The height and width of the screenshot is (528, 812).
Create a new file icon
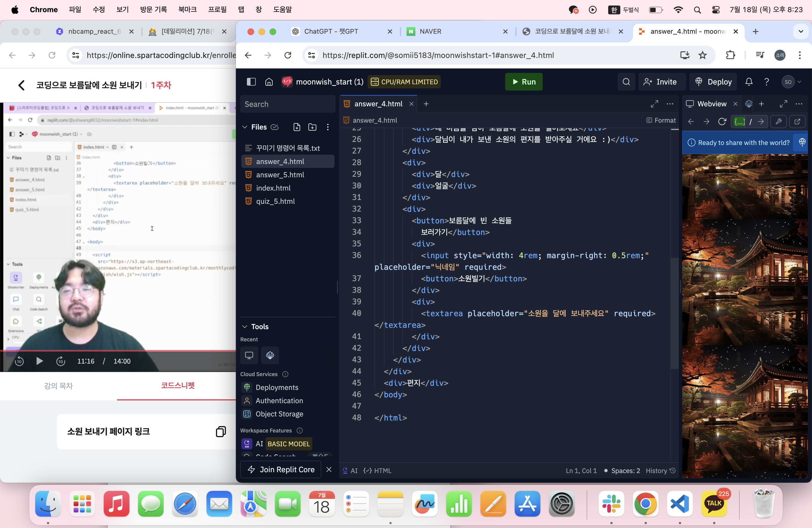click(297, 127)
